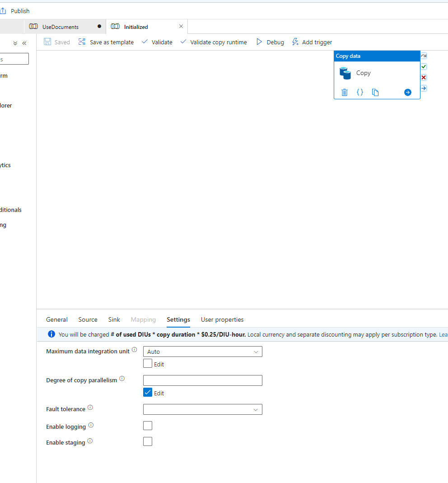Open Copy activity details via arrow button
The height and width of the screenshot is (483, 448).
(407, 92)
